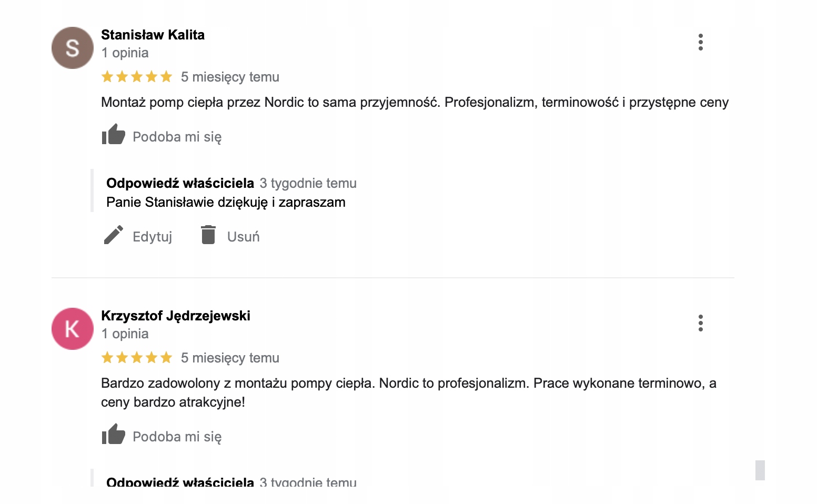Open more options menu for Stanisław Kalita's review
This screenshot has width=817, height=504.
click(700, 42)
